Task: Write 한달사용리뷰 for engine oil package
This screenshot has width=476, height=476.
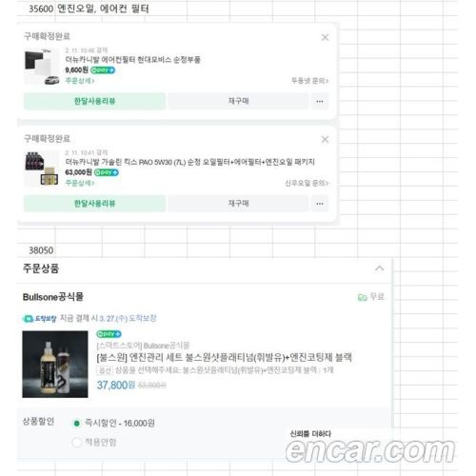Action: 94,204
